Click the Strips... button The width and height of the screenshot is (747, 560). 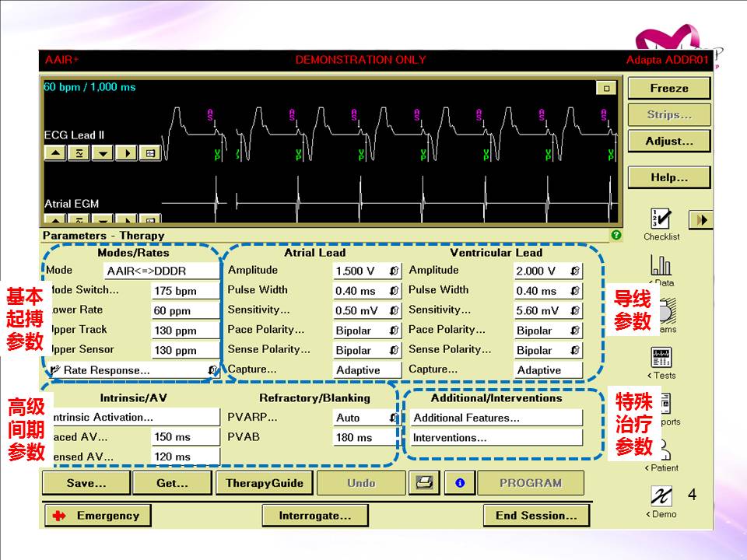pos(669,115)
